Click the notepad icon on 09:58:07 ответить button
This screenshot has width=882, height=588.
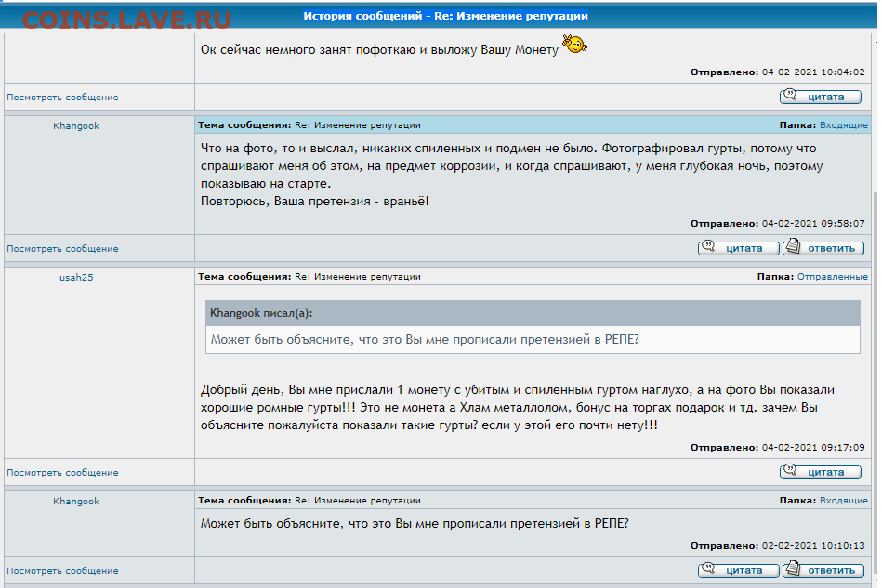(x=793, y=245)
